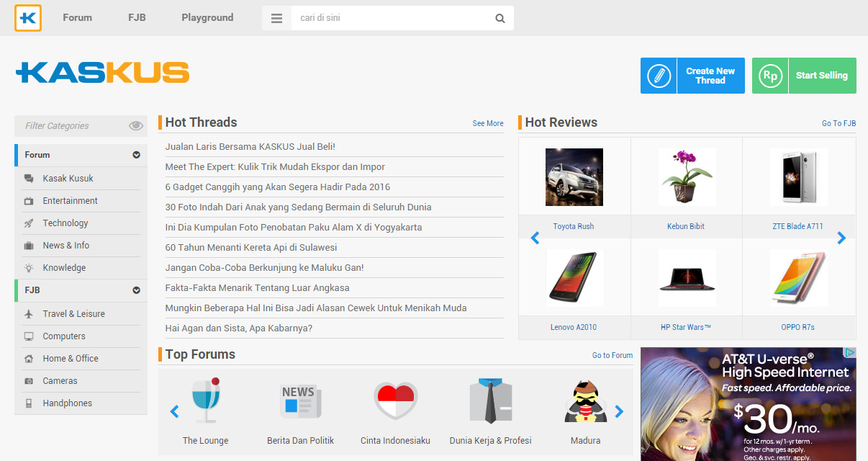Screen dimensions: 868x461
Task: Click the Kaskus K logo icon
Action: click(28, 18)
